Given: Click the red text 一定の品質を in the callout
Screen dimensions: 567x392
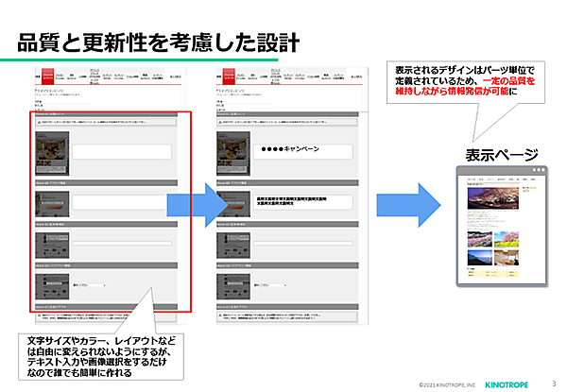Looking at the screenshot, I should [x=508, y=80].
